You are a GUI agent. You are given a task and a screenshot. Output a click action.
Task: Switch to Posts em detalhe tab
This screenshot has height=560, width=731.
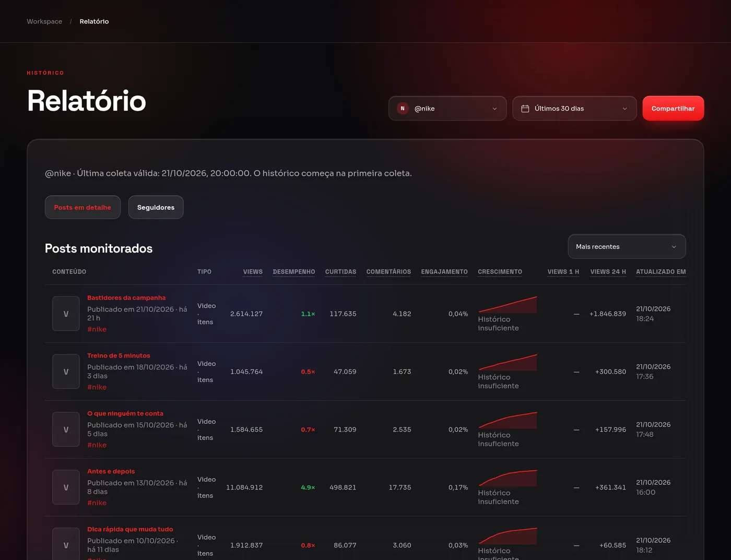point(82,207)
